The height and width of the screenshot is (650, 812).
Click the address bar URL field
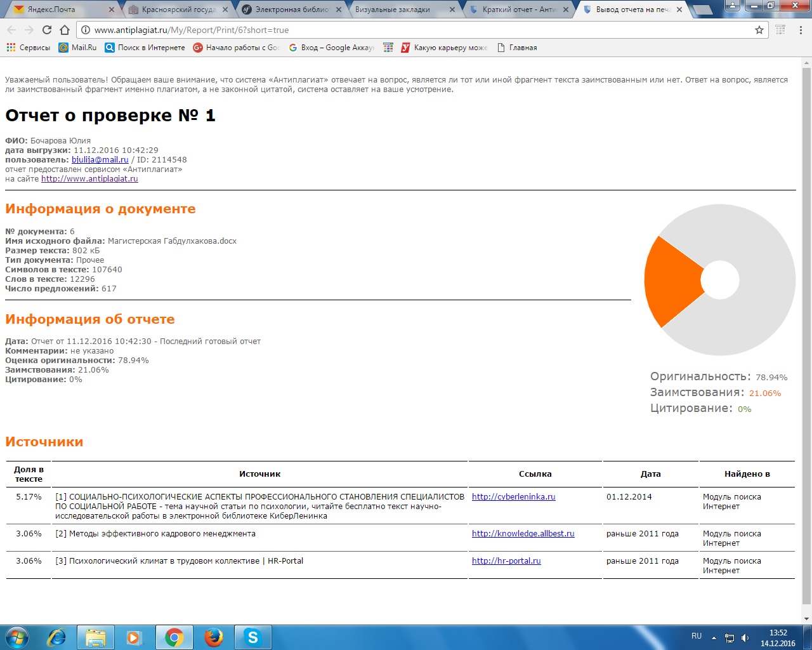[381, 30]
